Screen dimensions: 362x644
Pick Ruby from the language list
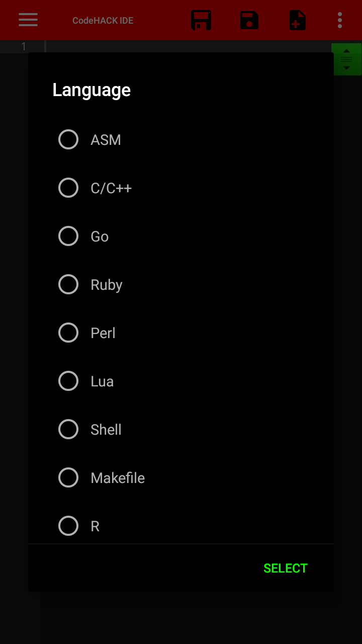68,285
